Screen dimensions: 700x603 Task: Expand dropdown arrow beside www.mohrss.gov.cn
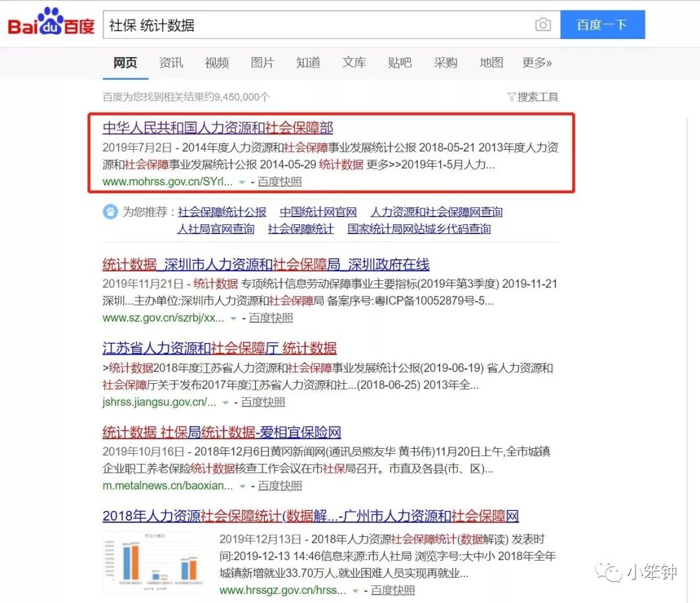[x=242, y=182]
